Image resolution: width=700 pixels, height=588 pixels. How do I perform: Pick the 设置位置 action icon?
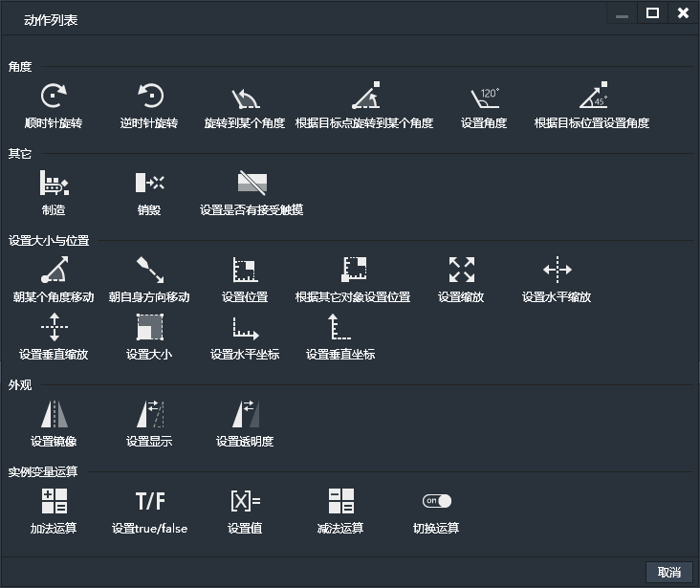point(245,271)
